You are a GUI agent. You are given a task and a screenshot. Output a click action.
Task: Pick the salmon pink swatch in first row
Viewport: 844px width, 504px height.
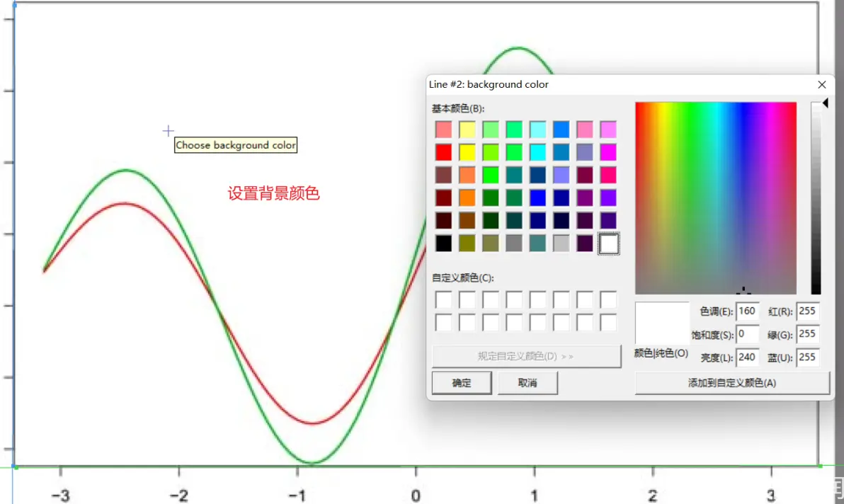click(x=443, y=129)
